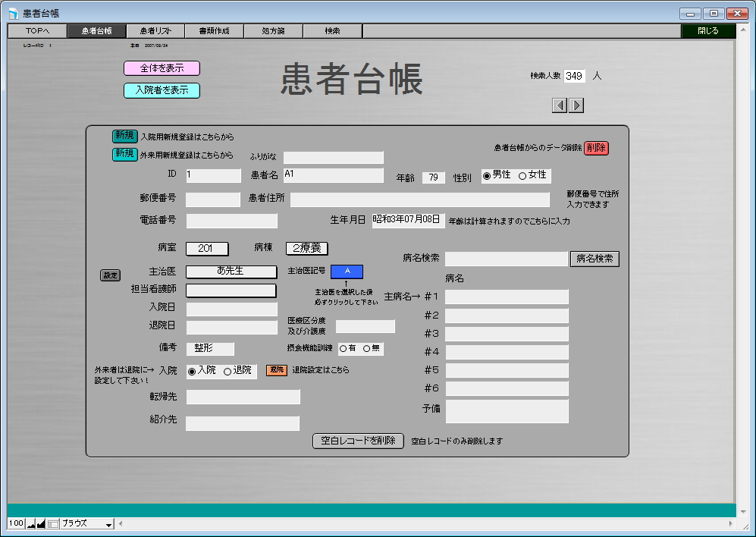Click the vertical scrollbar down arrow

(x=743, y=511)
